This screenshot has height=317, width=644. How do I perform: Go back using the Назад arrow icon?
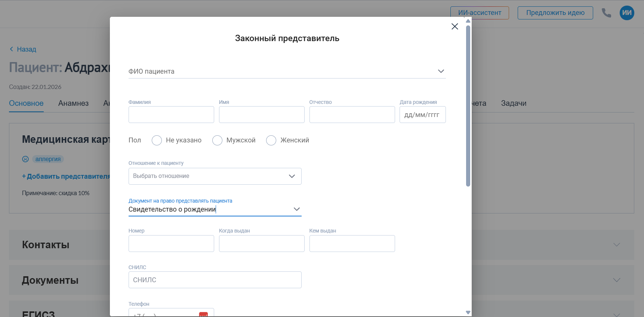point(12,49)
